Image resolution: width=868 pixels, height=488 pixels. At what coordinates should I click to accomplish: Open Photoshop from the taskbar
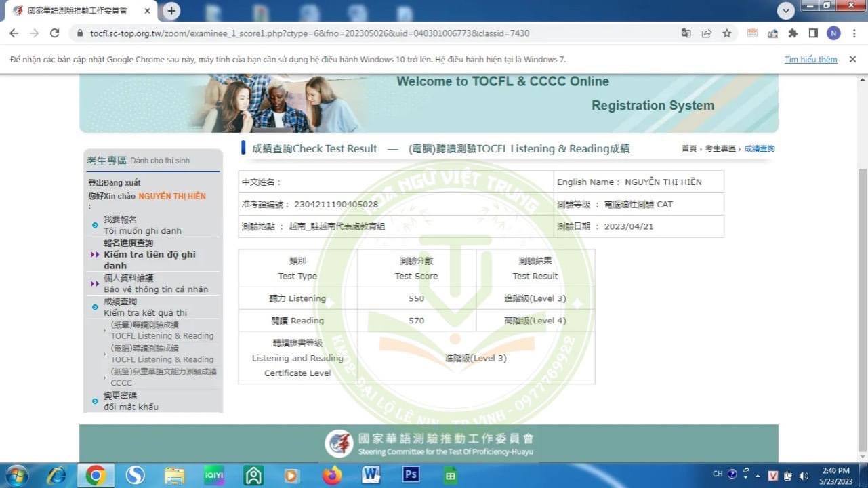(411, 476)
